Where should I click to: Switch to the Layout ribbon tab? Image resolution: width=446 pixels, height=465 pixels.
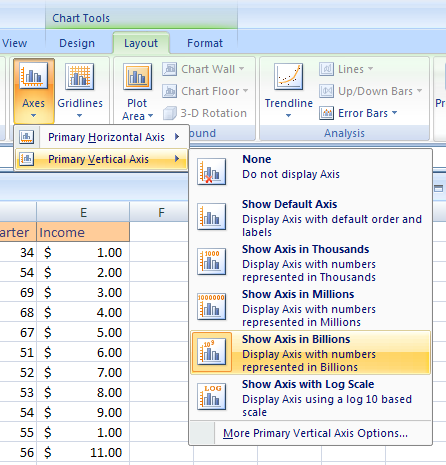pos(141,43)
